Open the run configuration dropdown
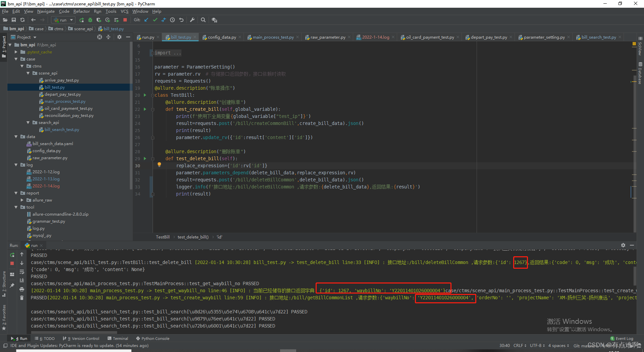Screen dimensions: 644x352 tap(63, 20)
